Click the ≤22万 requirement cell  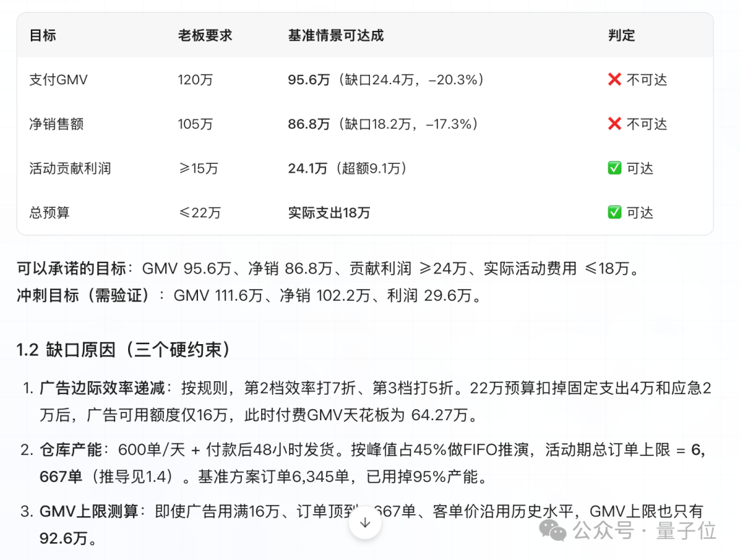(x=199, y=213)
